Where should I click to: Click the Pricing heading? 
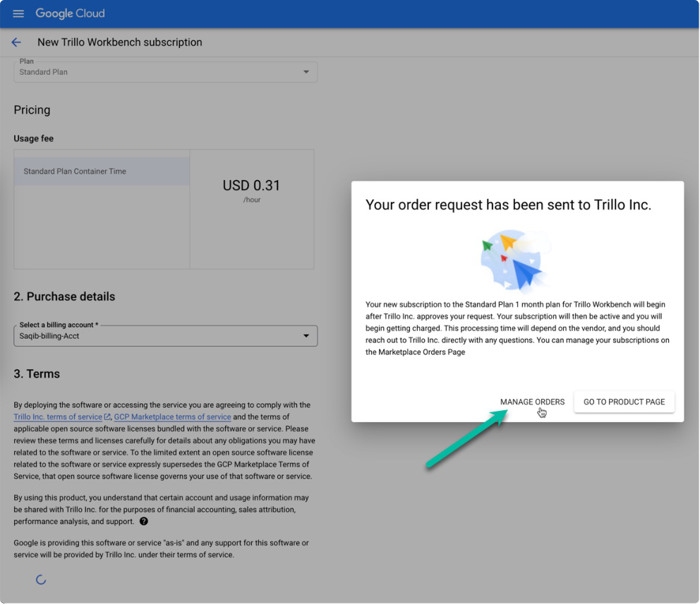(x=32, y=110)
